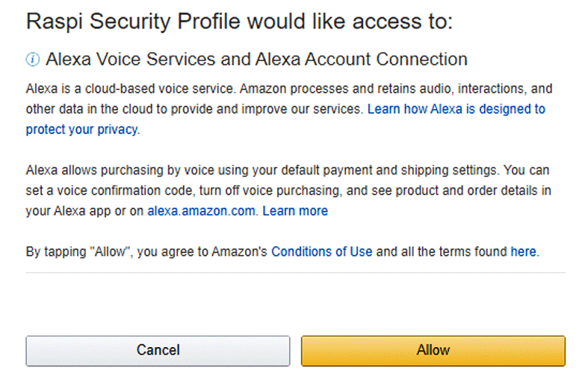Image resolution: width=588 pixels, height=377 pixels.
Task: Open Amazon's Conditions of Use link
Action: pyautogui.click(x=321, y=252)
